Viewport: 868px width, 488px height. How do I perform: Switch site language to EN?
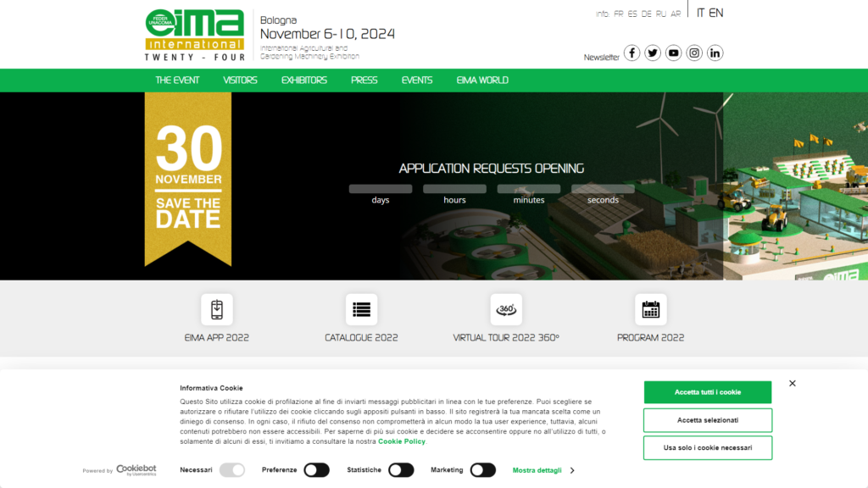click(x=715, y=13)
